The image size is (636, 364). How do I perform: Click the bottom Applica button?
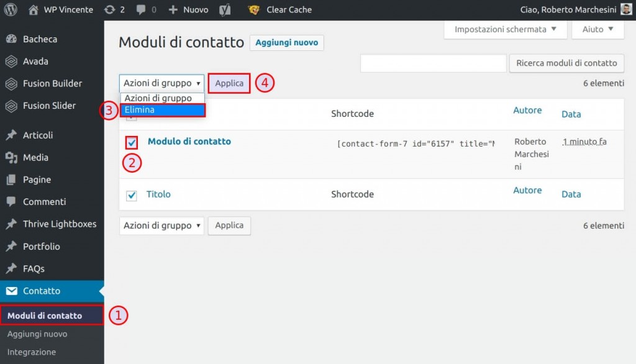coord(229,225)
